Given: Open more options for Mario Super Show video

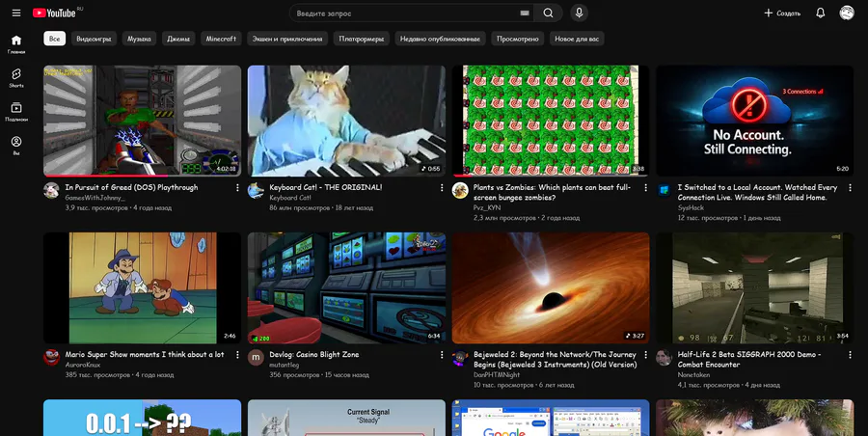Looking at the screenshot, I should click(237, 355).
